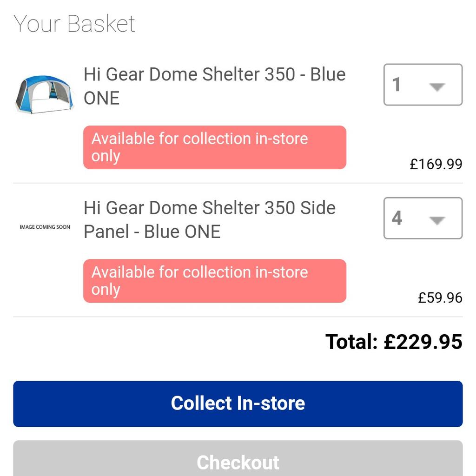
Task: Click the word ONE under Dome Shelter title
Action: [101, 99]
